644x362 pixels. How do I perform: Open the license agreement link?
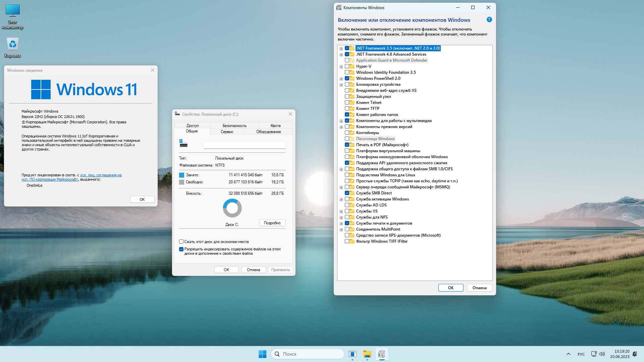(101, 175)
